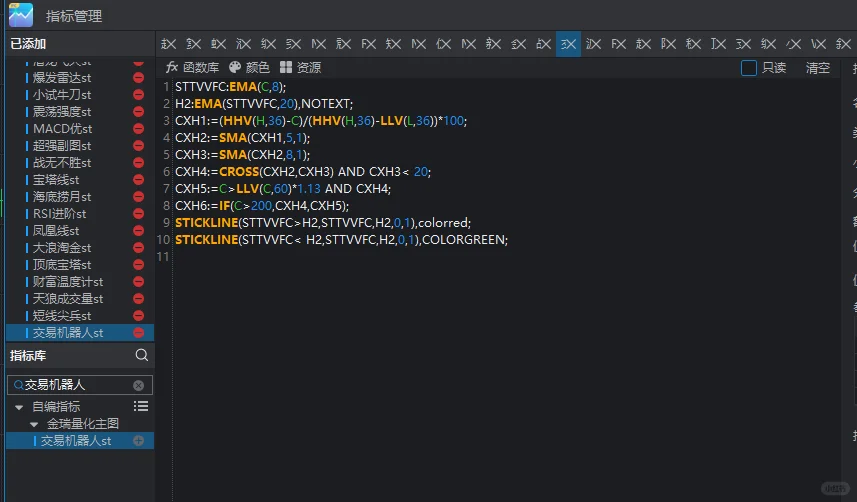857x502 pixels.
Task: Click code line starting CXH5:=C>LLV(C,60)
Action: 283,188
